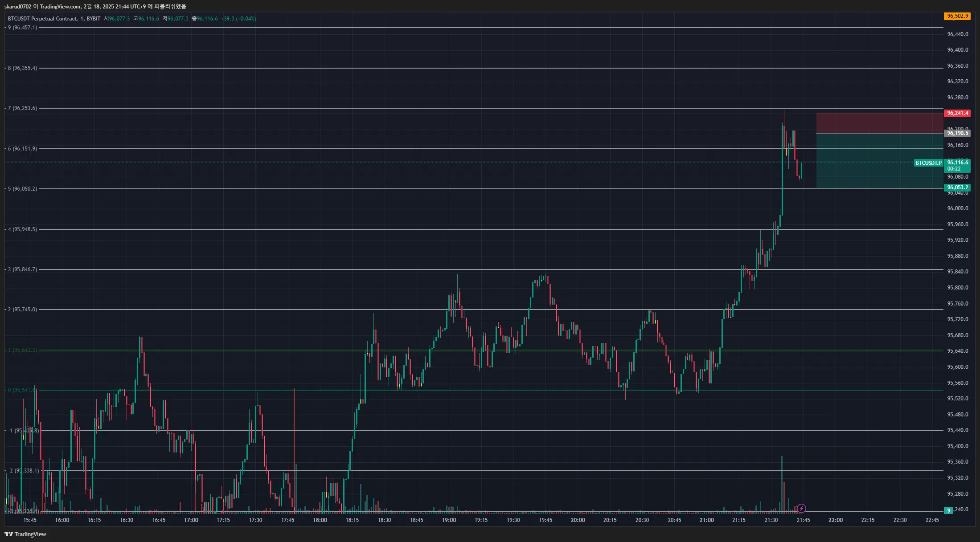Click the 95,600.0 price axis tick
The image size is (980, 542).
click(x=958, y=367)
